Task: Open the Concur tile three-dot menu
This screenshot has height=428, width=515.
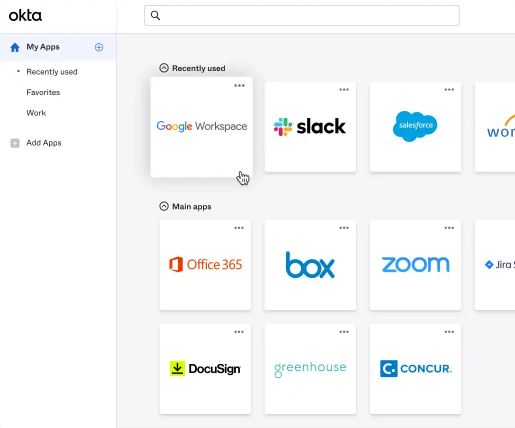Action: 449,332
